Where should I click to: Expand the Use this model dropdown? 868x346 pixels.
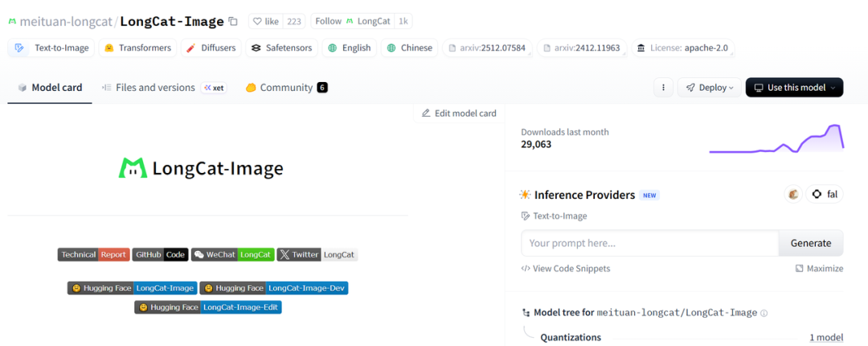pyautogui.click(x=794, y=88)
